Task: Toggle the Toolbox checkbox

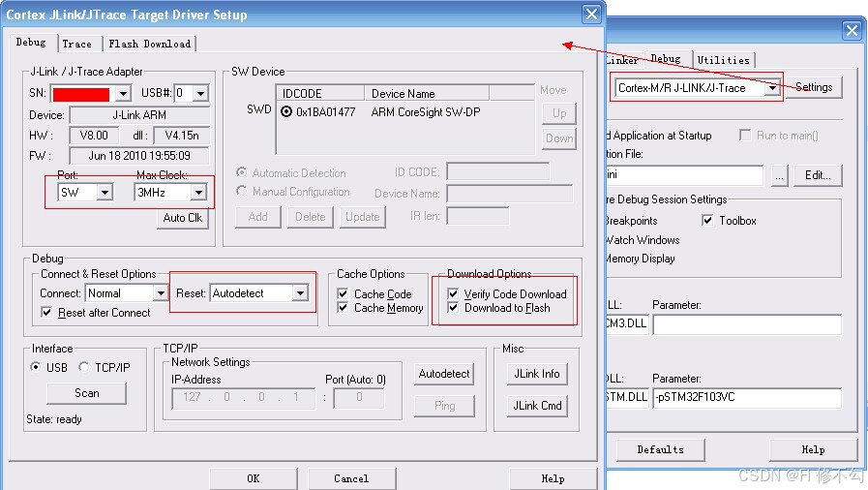Action: pyautogui.click(x=707, y=221)
